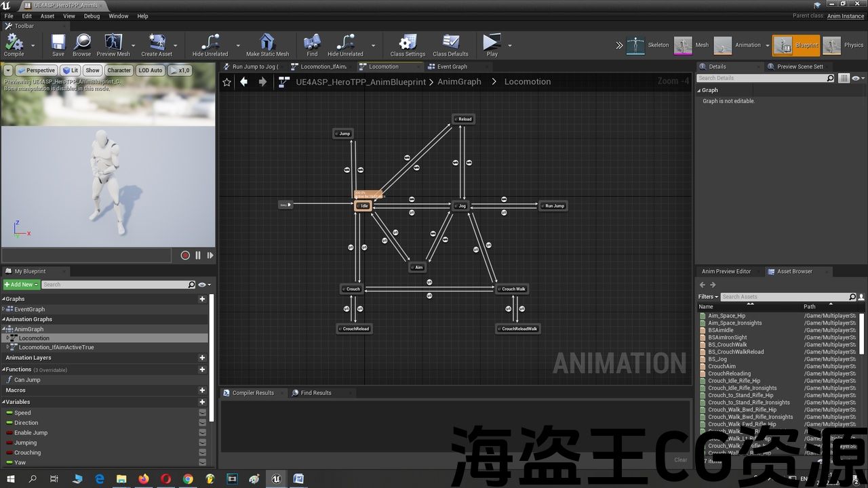
Task: Open the Add New dropdown
Action: [21, 285]
